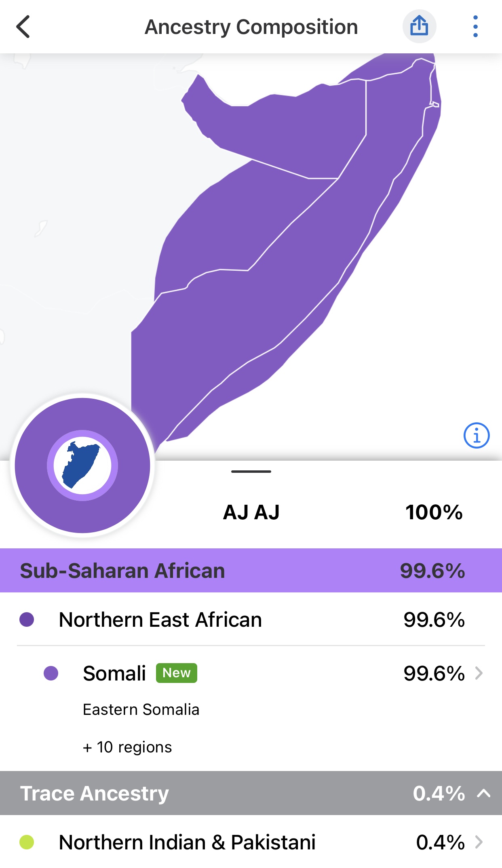Select Northern East African row
The width and height of the screenshot is (502, 868).
[x=160, y=619]
